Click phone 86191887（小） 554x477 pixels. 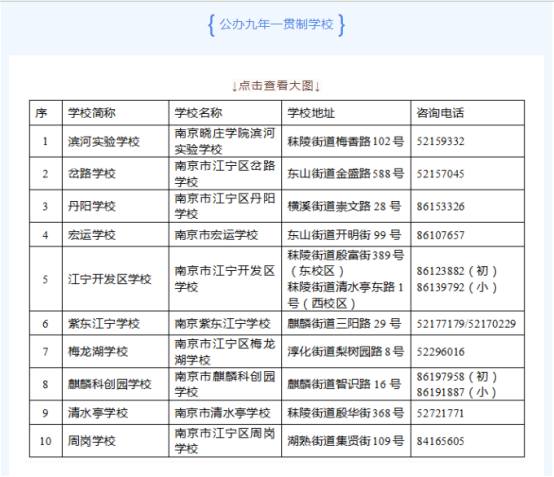(x=457, y=392)
